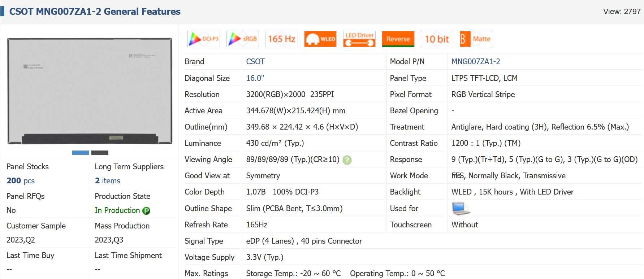
Task: Select the second dark image indicator
Action: click(x=100, y=153)
